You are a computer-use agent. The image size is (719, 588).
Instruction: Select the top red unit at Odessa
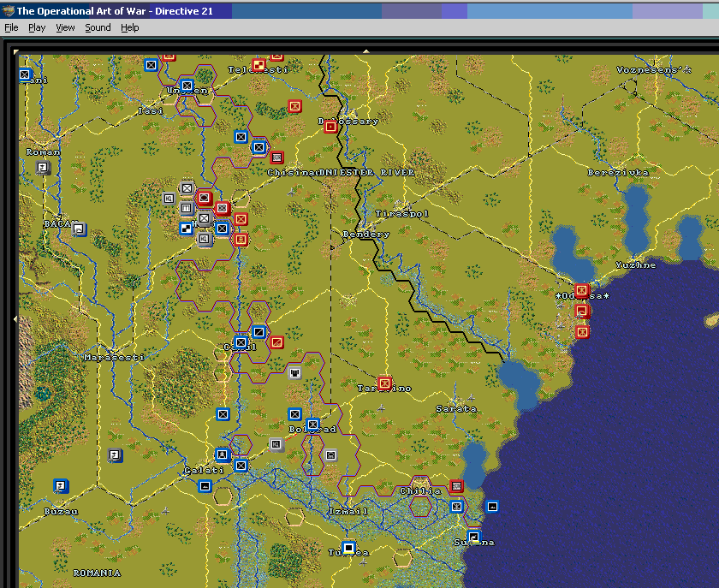581,290
